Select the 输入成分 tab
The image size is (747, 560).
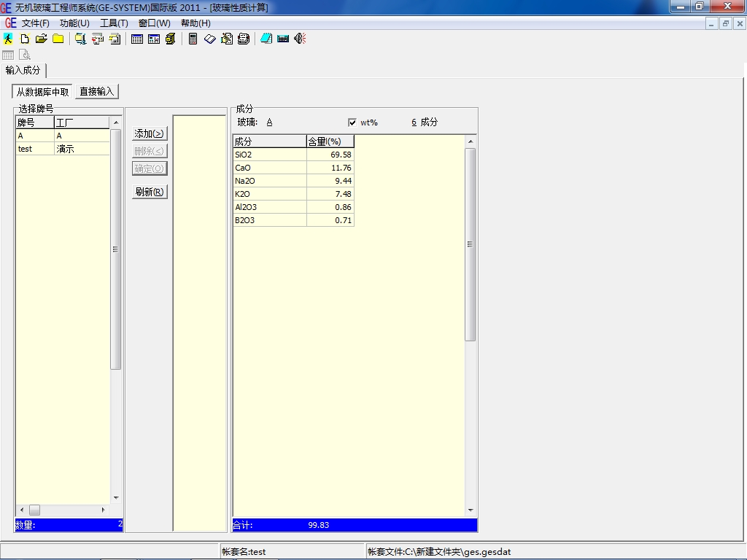[x=23, y=71]
